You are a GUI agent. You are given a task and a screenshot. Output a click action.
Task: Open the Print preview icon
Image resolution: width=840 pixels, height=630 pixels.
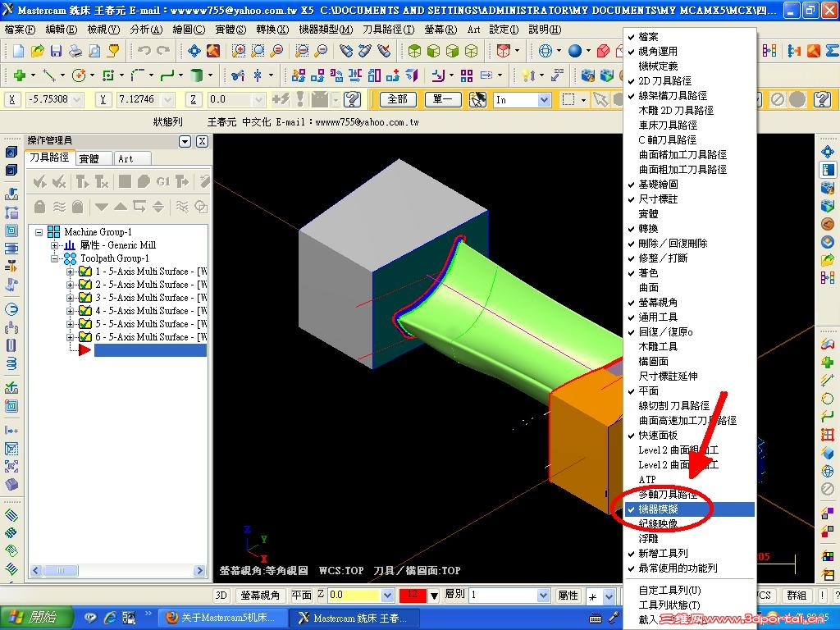click(x=94, y=51)
